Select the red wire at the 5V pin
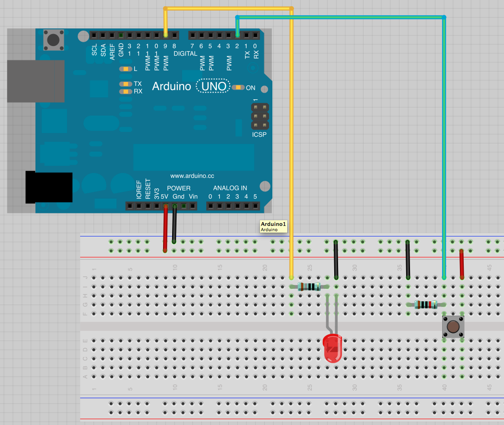This screenshot has height=425, width=504. point(165,228)
